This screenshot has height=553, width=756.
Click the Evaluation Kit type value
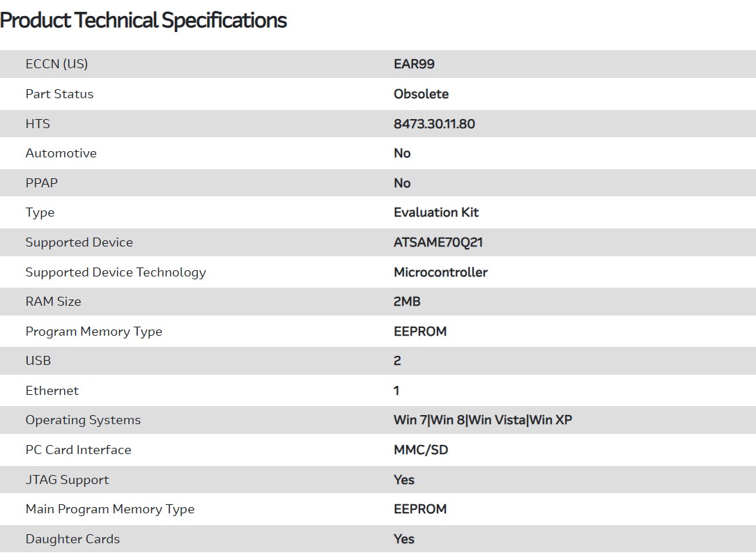tap(436, 212)
